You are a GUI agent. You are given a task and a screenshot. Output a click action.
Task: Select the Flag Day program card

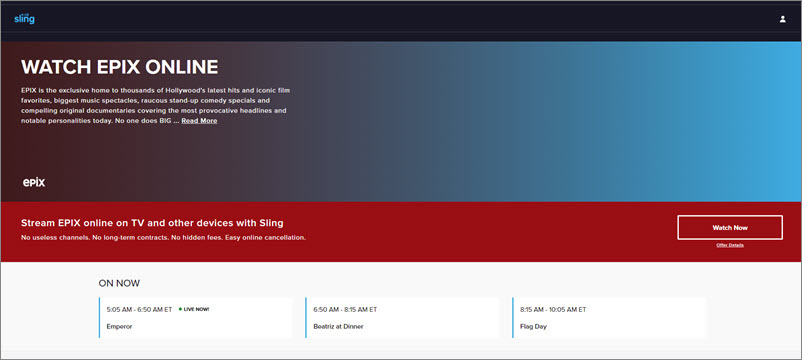[609, 318]
